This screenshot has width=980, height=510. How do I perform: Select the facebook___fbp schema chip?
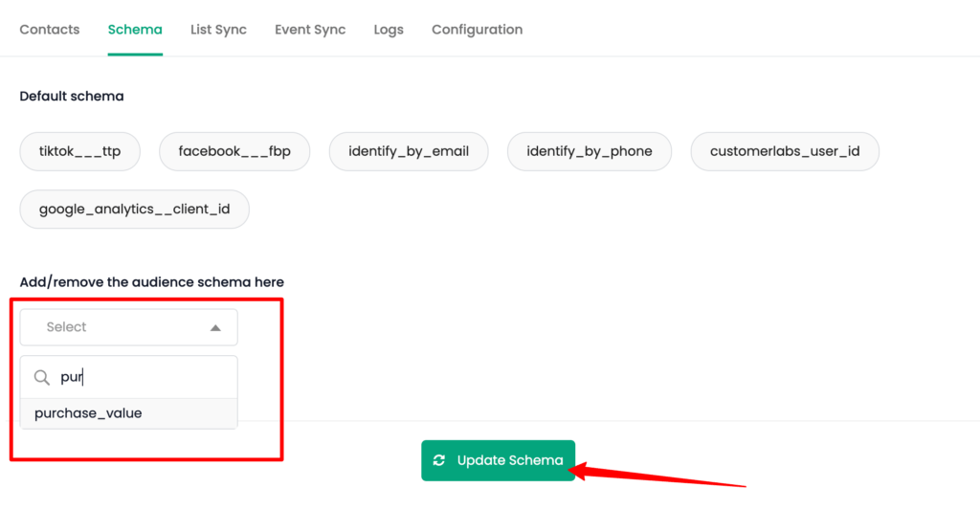234,151
